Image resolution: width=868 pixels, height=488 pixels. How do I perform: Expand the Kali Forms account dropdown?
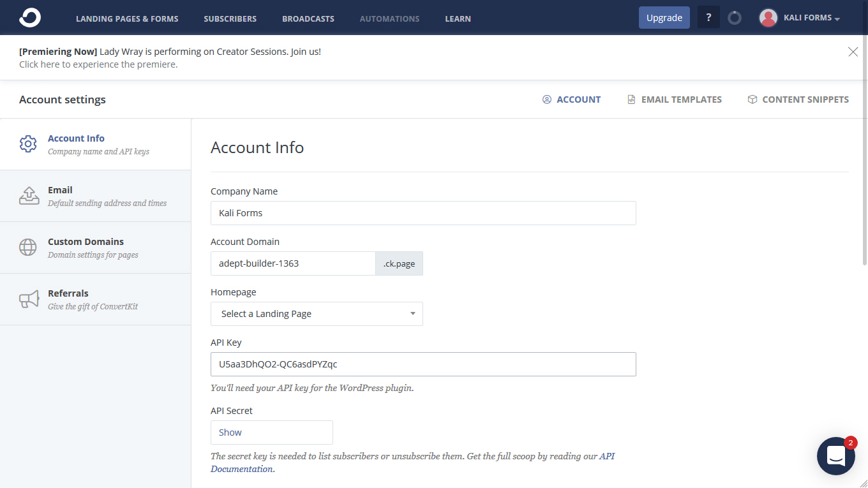click(812, 18)
